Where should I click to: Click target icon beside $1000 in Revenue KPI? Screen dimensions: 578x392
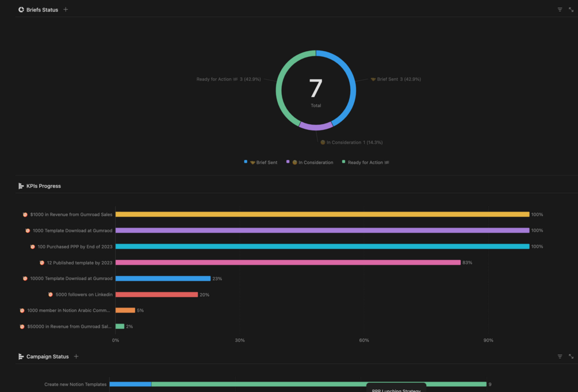click(25, 214)
